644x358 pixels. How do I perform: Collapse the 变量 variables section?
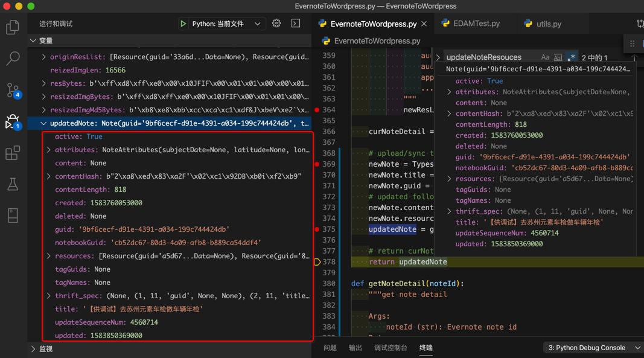tap(33, 40)
